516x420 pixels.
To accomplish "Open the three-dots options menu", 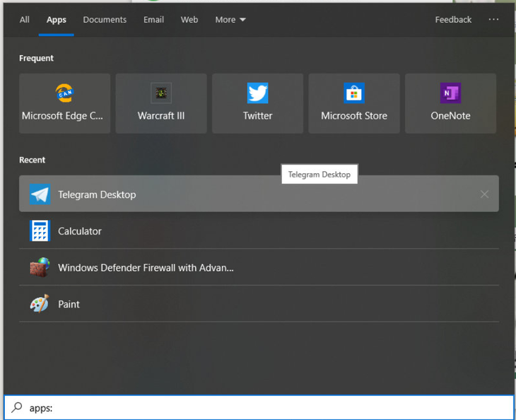I will [x=493, y=19].
